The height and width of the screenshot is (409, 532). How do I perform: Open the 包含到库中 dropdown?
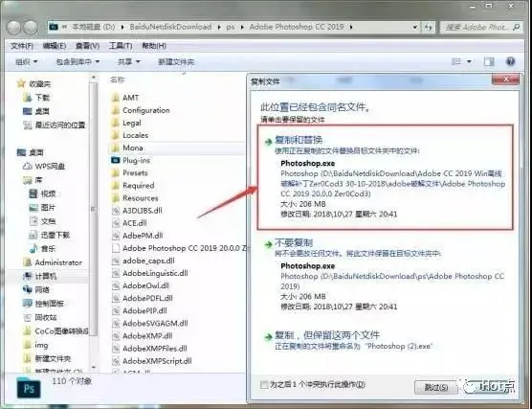pyautogui.click(x=78, y=62)
